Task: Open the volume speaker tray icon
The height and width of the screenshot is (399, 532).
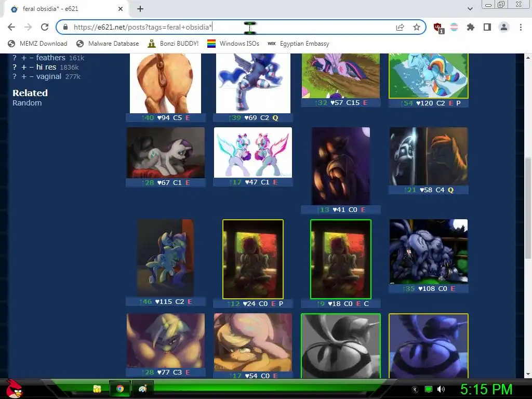Action: coord(441,389)
